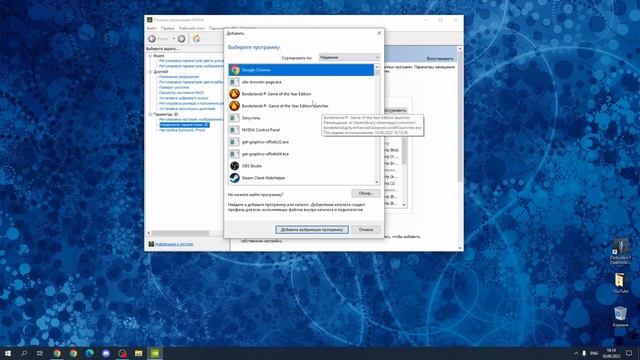Open Microsoft Edge from the taskbar
Screen dimensions: 640x360
pyautogui.click(x=89, y=353)
